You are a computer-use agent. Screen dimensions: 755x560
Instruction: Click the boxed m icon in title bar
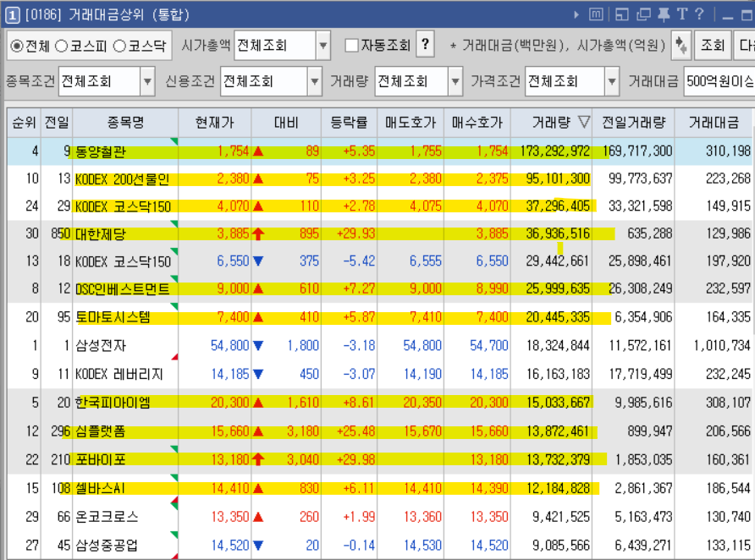point(596,14)
